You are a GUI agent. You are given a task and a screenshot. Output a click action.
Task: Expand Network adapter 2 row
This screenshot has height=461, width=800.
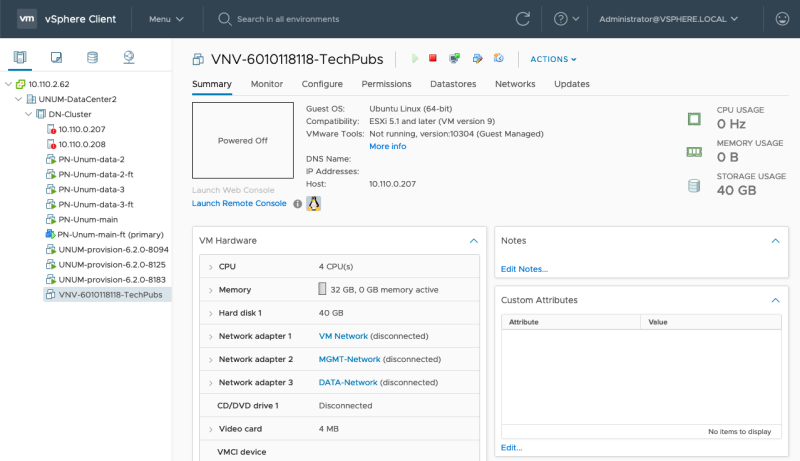coord(211,360)
